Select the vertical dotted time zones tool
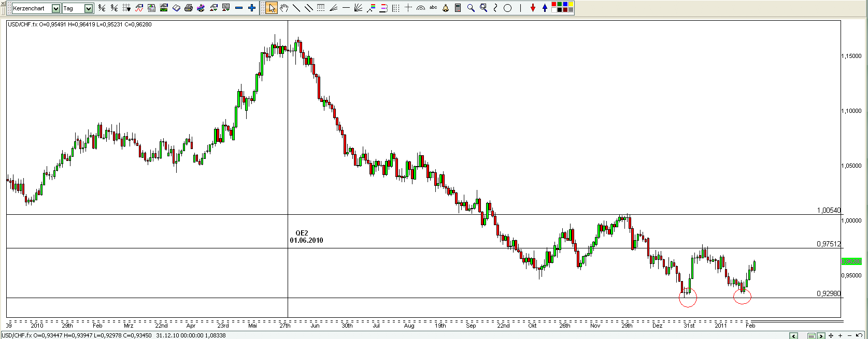868x339 pixels. pos(396,8)
